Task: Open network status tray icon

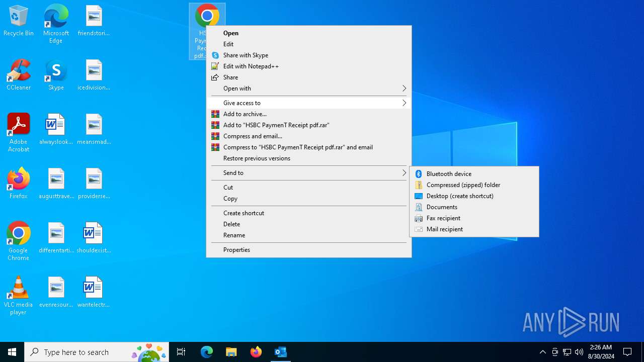Action: [x=567, y=352]
